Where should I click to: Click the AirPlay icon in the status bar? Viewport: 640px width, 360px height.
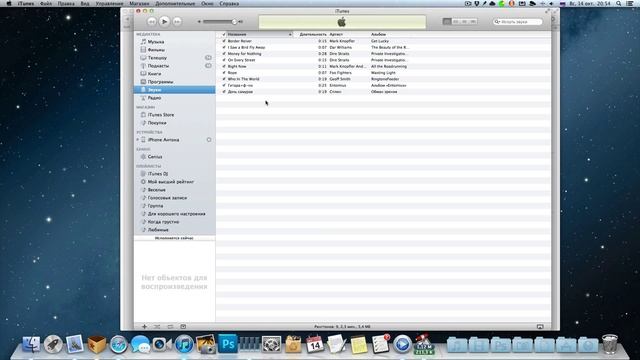point(540,327)
